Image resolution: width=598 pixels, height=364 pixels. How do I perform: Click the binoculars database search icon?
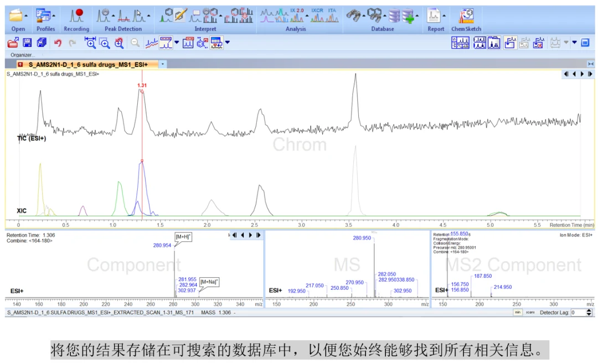[353, 16]
